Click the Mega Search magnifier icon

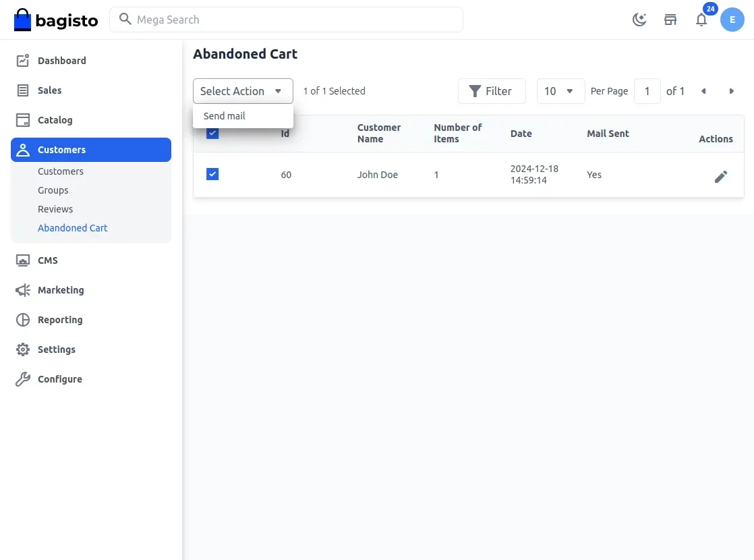coord(125,20)
